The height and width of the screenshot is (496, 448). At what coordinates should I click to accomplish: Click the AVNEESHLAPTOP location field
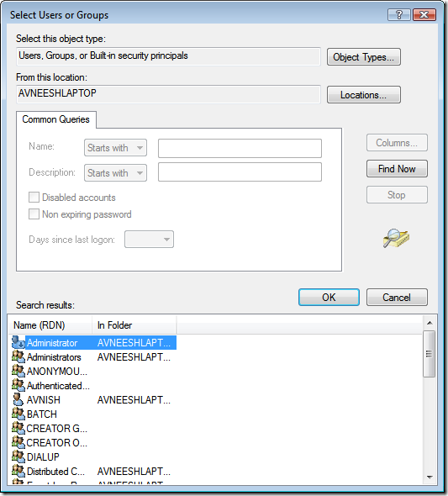tap(168, 94)
